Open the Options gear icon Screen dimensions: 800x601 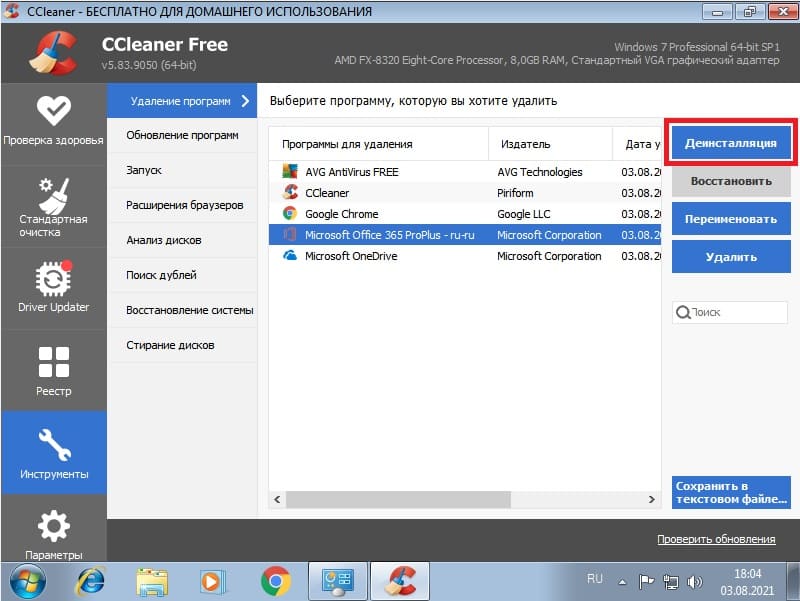click(54, 526)
